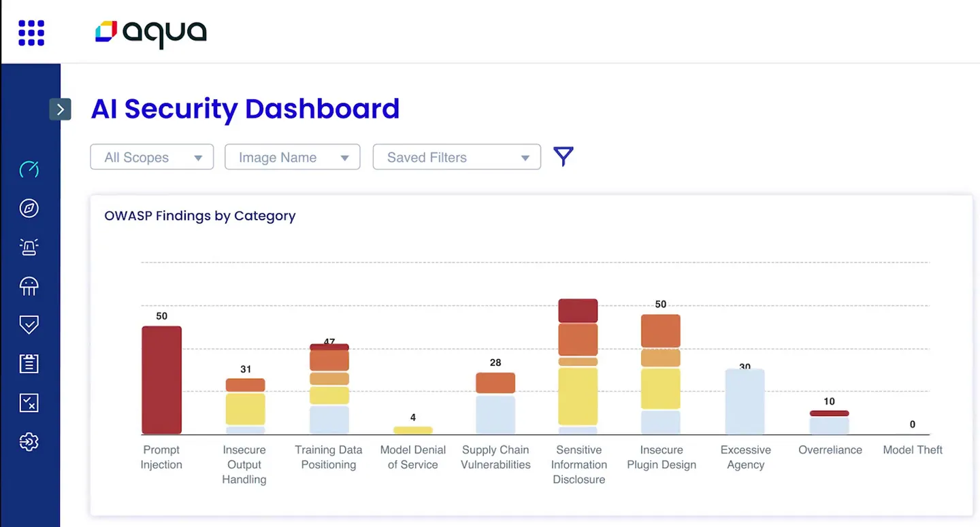Click the jellyfish-shaped sidebar icon
The image size is (980, 527).
coord(29,286)
